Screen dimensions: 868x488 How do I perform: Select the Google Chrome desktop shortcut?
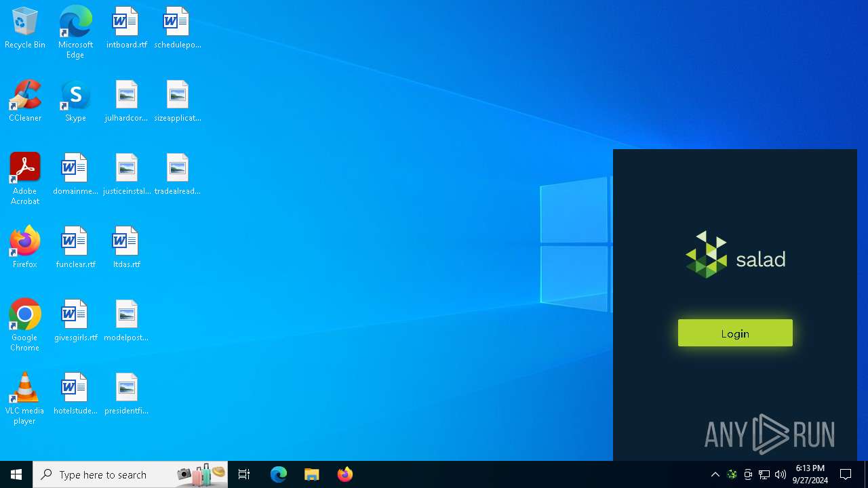click(25, 325)
